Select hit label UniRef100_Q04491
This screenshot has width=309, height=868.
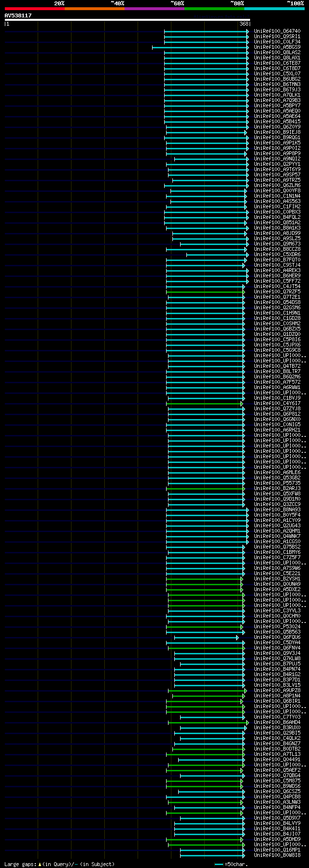(x=277, y=760)
